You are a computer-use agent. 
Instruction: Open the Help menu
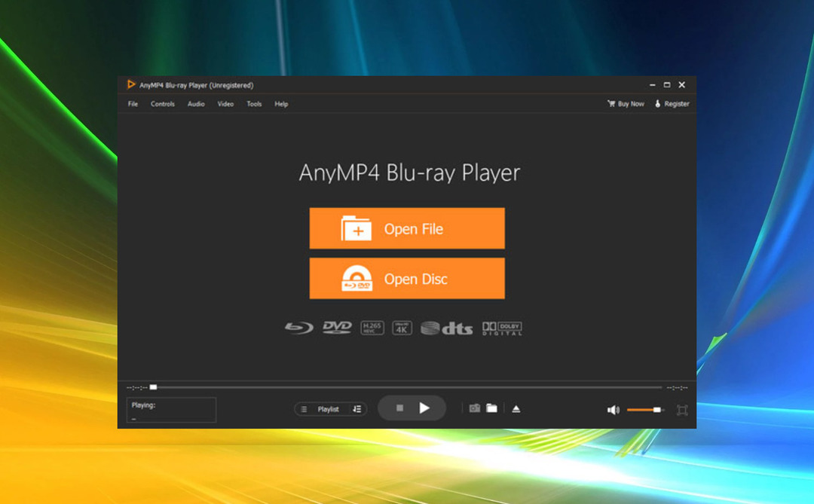coord(281,104)
